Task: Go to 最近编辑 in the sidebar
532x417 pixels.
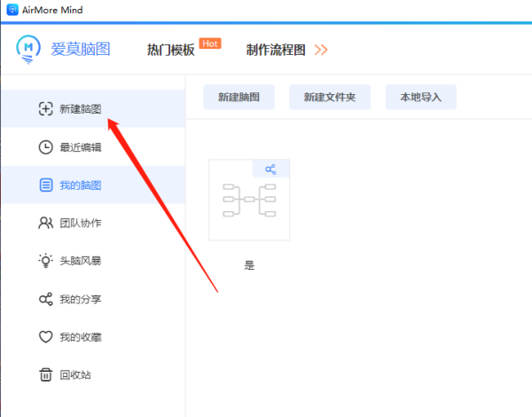Action: point(93,147)
